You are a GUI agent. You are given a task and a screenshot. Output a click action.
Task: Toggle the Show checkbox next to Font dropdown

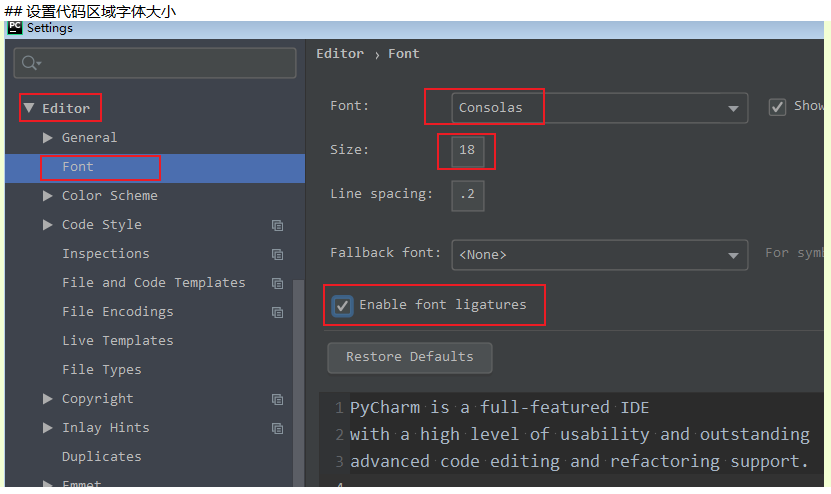point(777,106)
